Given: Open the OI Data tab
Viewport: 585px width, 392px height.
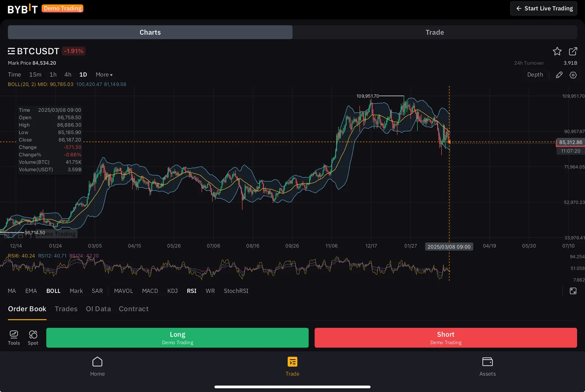Looking at the screenshot, I should tap(98, 309).
